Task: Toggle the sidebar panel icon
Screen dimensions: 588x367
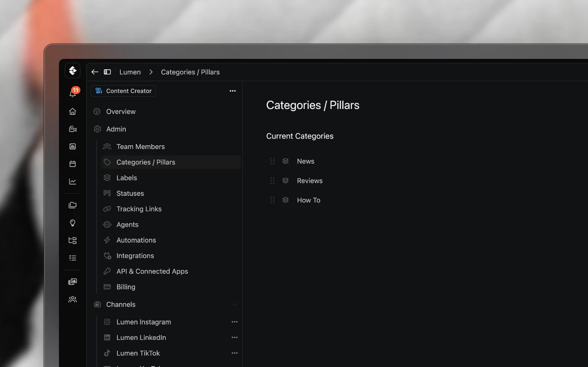Action: [107, 72]
